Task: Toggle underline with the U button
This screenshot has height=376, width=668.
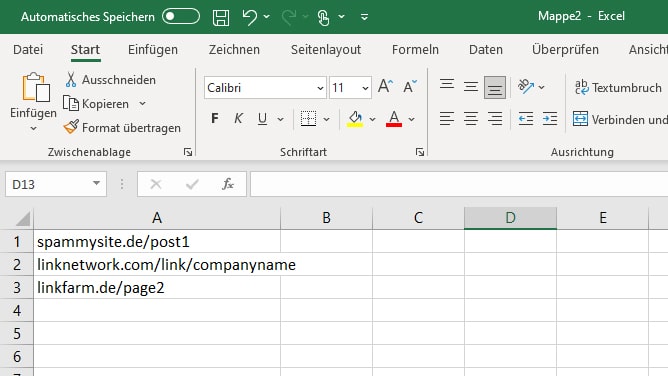Action: 262,119
